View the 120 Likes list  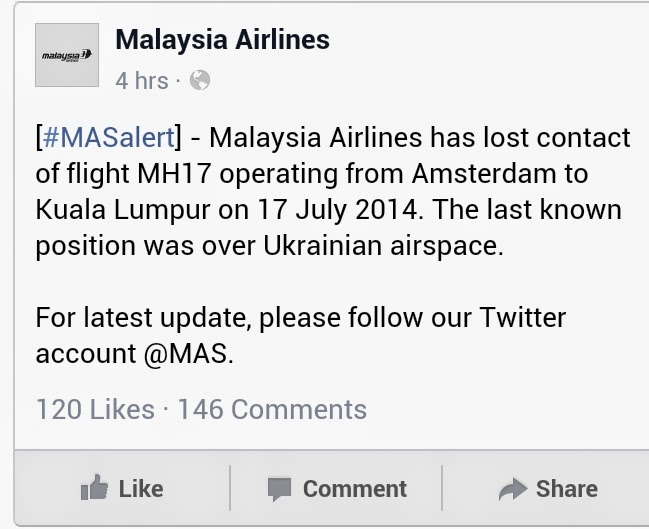95,410
